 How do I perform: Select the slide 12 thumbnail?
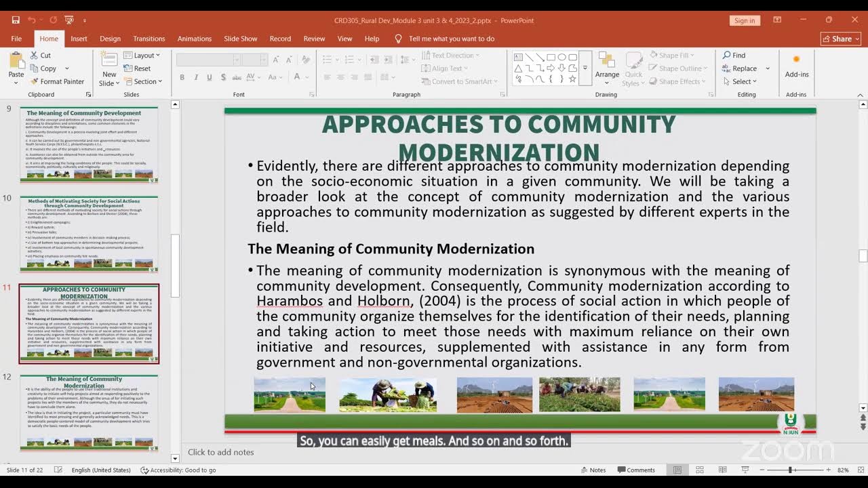pyautogui.click(x=89, y=413)
